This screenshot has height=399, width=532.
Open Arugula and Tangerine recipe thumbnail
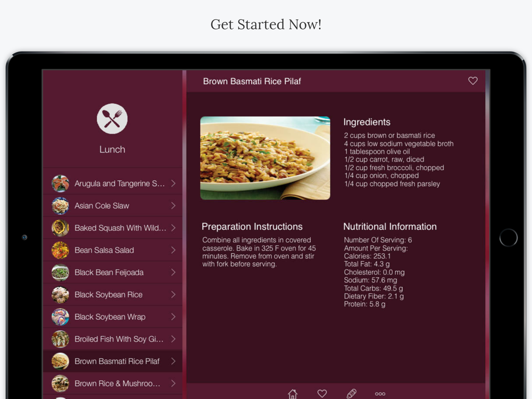click(x=61, y=184)
